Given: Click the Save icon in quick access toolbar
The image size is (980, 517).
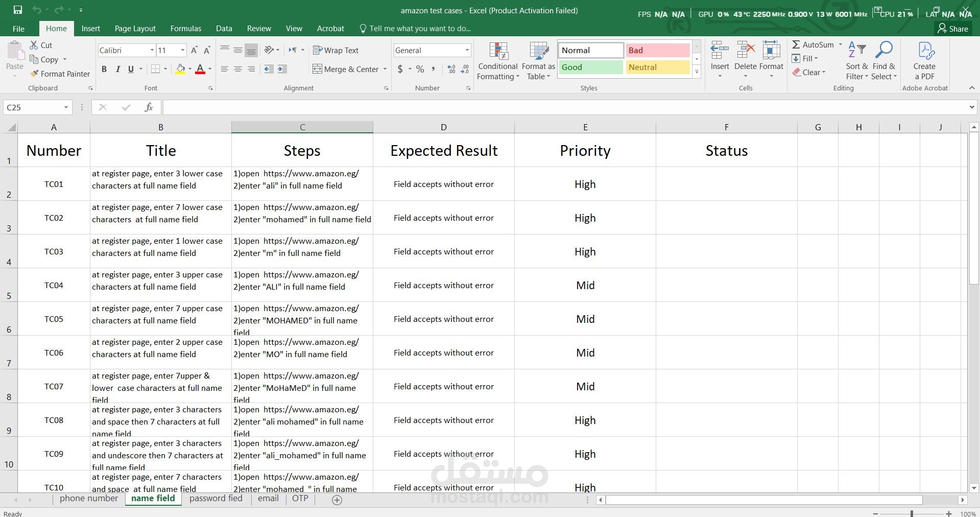Looking at the screenshot, I should (x=18, y=10).
